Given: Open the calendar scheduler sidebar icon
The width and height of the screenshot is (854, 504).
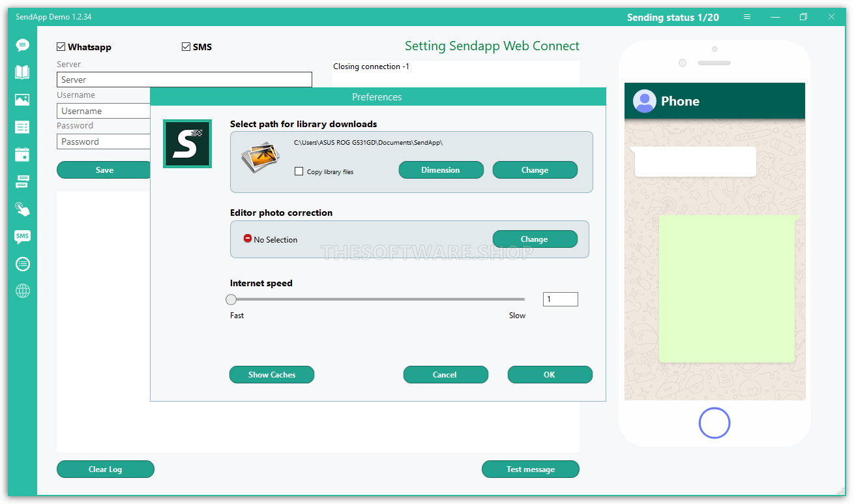Looking at the screenshot, I should click(23, 155).
